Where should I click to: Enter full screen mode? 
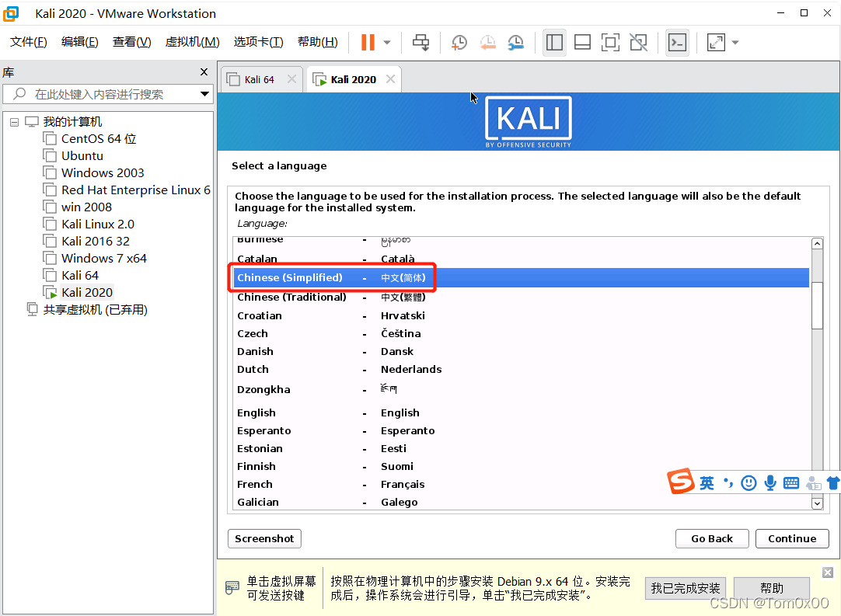tap(610, 43)
